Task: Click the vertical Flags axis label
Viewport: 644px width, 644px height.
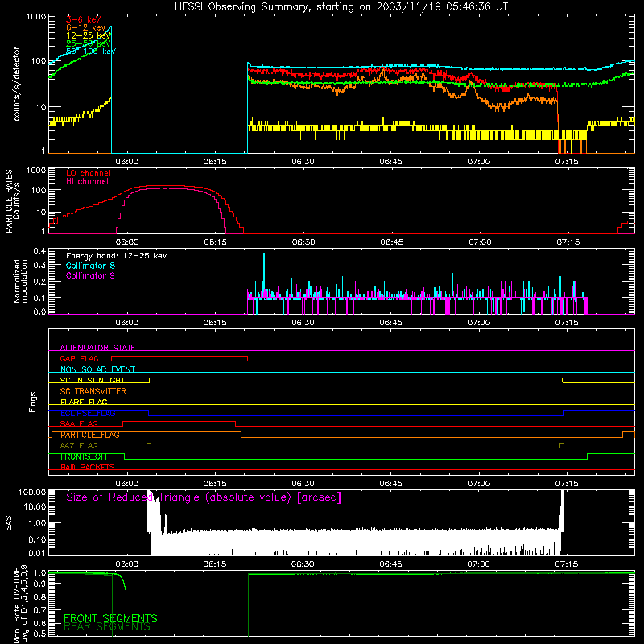Action: pos(32,402)
